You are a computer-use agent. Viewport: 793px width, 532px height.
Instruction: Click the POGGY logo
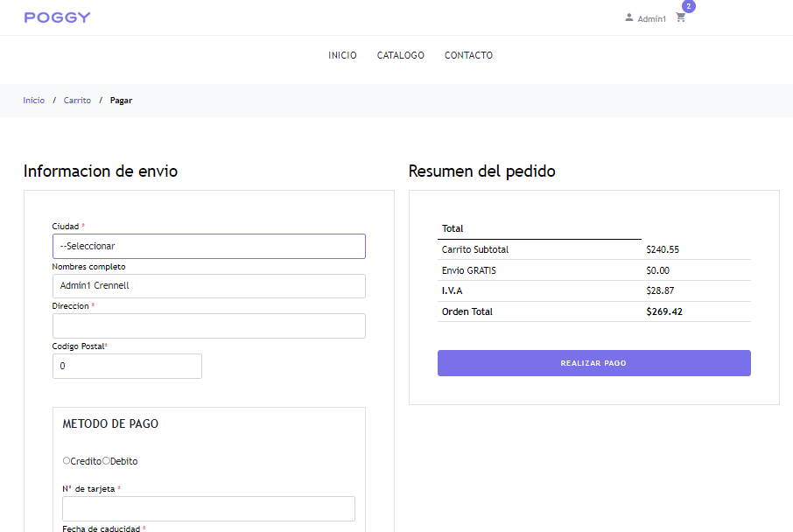pos(57,17)
